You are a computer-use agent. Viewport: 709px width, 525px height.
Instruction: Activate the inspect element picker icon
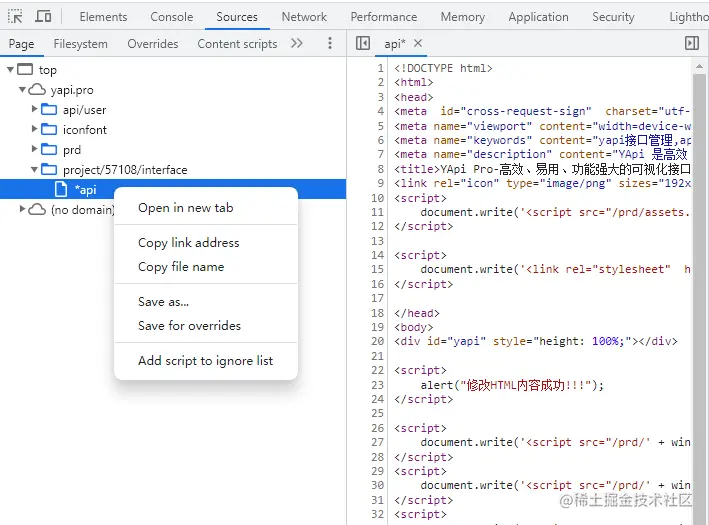tap(15, 17)
